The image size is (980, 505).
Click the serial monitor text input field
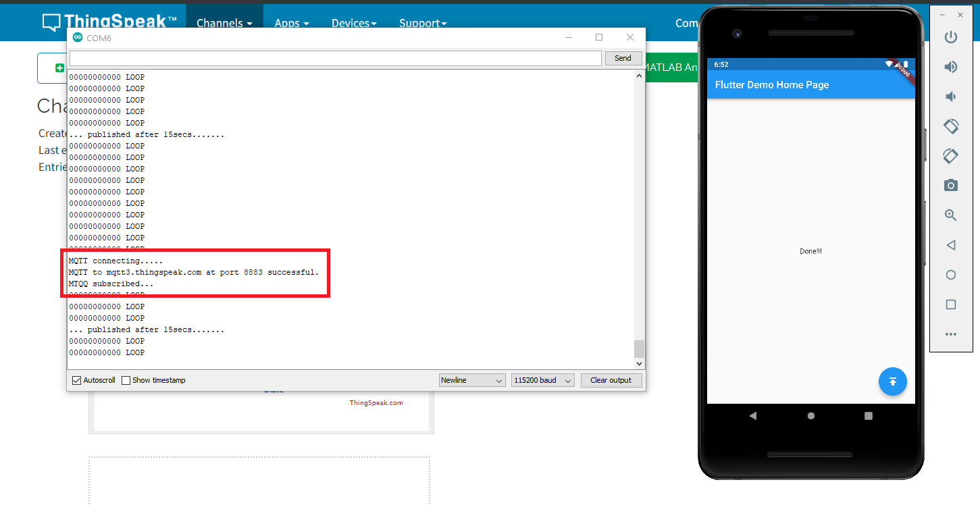(x=335, y=59)
